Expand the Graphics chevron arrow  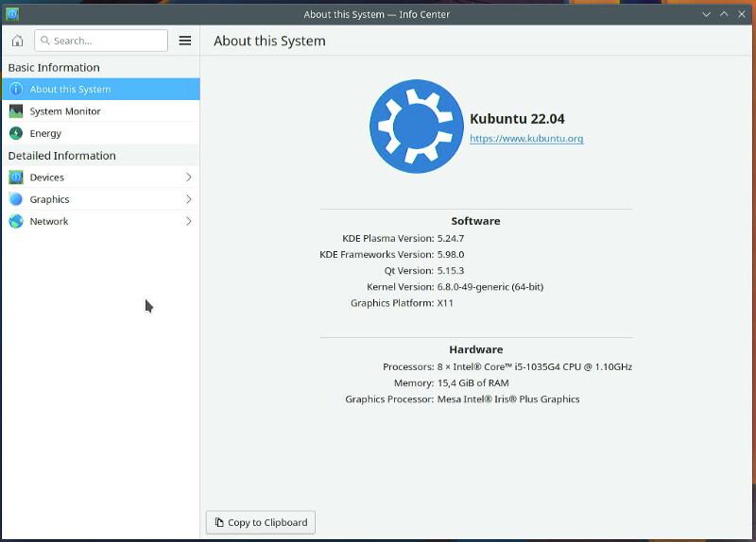[188, 199]
